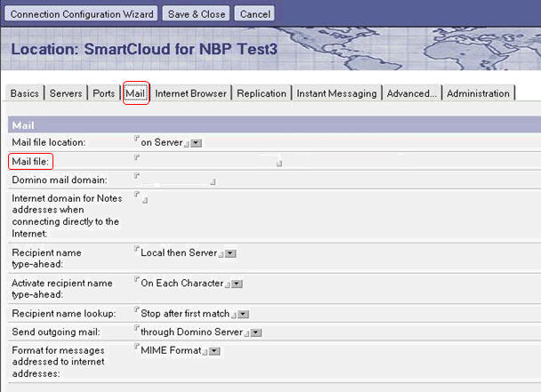Click 'MIME Format' value
Screen dimensions: 541x392
click(x=171, y=350)
